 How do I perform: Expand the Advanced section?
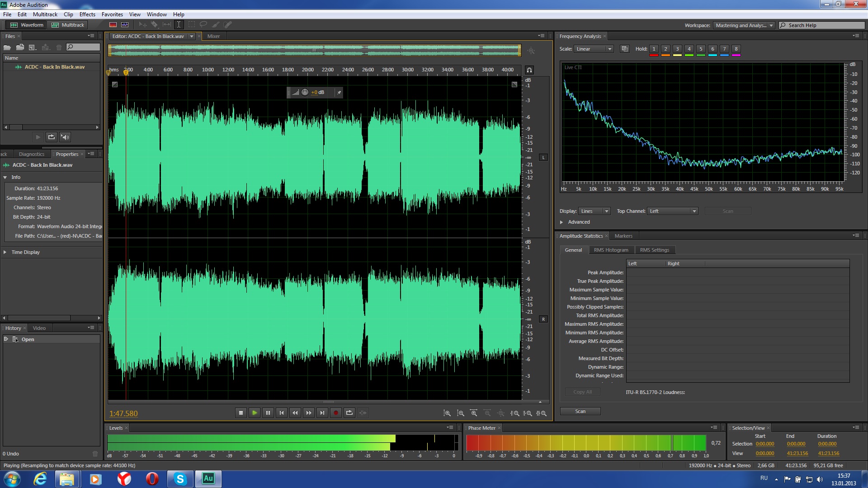pos(561,222)
